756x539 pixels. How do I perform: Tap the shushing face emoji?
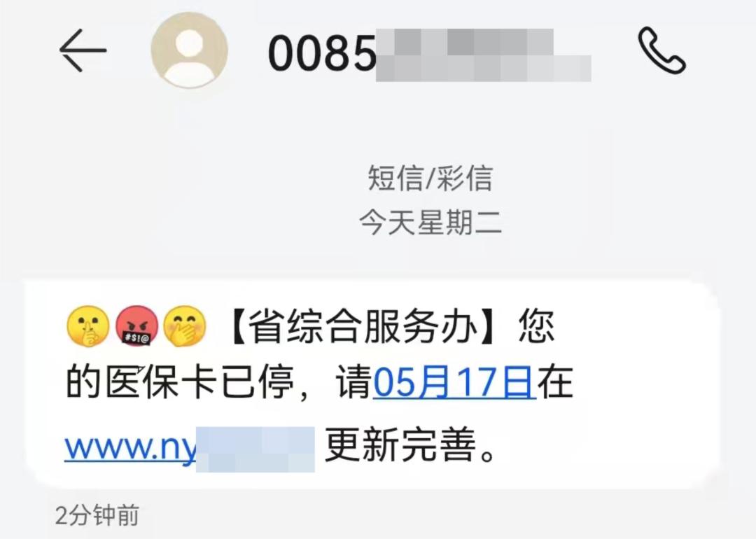[87, 326]
